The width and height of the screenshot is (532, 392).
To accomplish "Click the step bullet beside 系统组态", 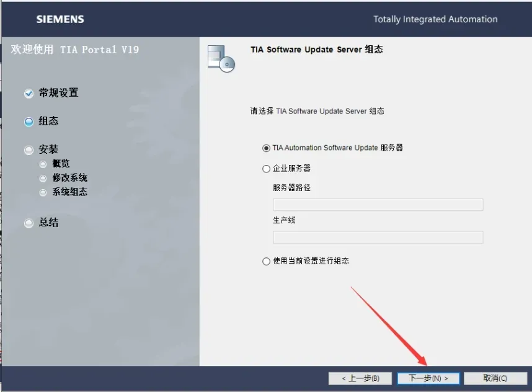I will (x=43, y=192).
